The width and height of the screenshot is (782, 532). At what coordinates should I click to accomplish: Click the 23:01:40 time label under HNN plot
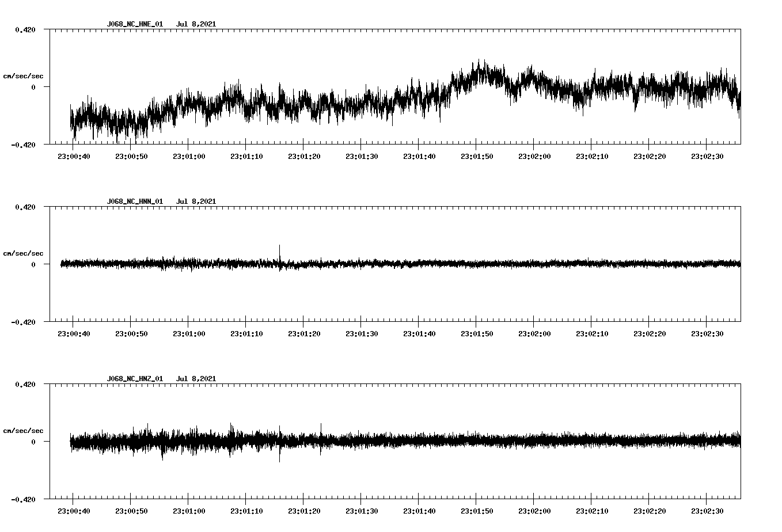pos(419,334)
